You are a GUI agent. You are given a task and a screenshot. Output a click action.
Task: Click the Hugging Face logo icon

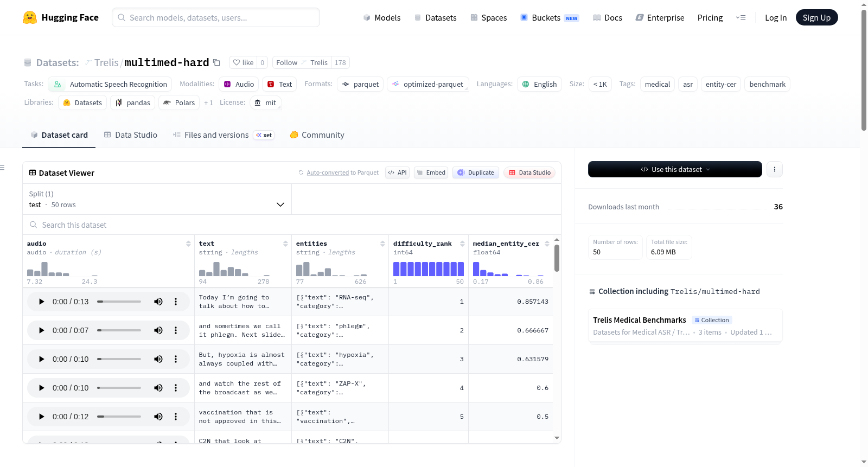coord(30,17)
